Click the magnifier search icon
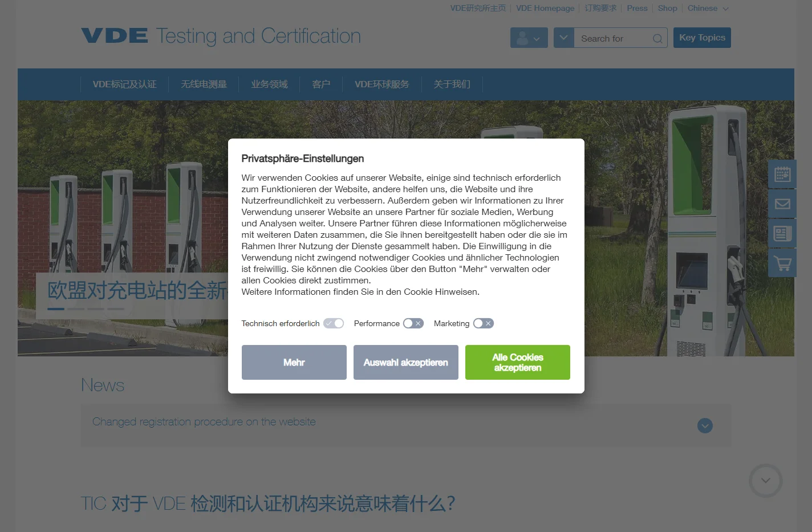 657,38
